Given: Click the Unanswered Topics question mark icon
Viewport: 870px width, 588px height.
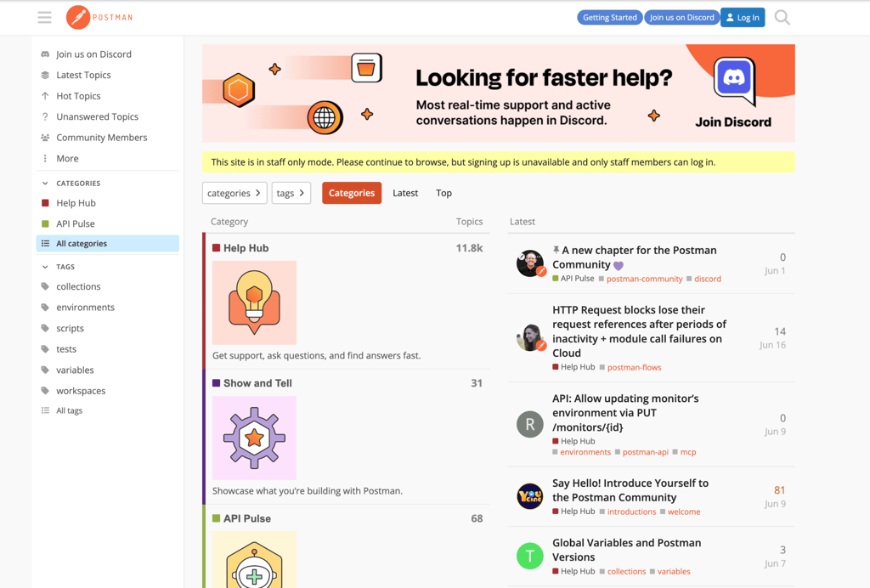Looking at the screenshot, I should 46,116.
